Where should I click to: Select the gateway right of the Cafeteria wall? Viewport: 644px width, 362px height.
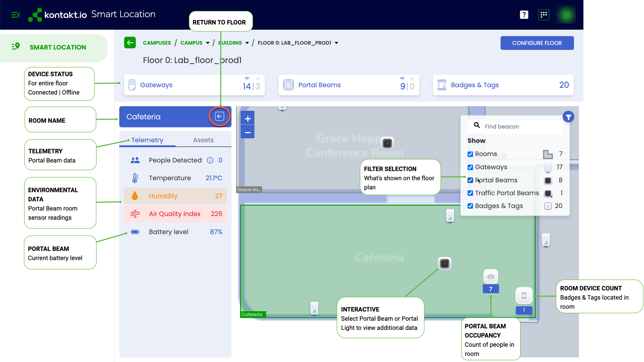[x=546, y=240]
